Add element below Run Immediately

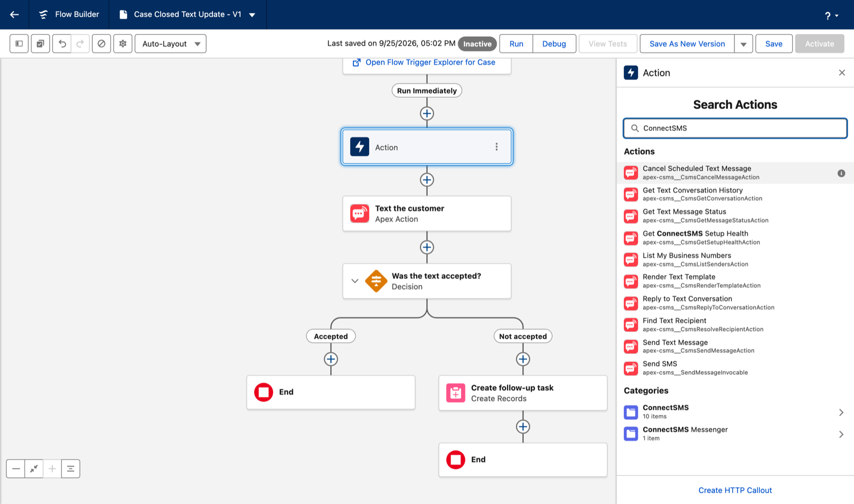pos(427,114)
